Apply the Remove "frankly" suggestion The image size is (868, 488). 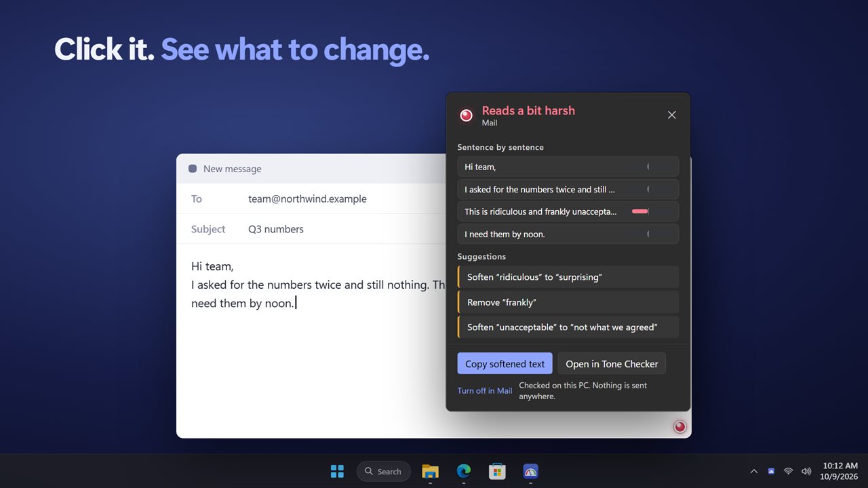click(x=568, y=302)
